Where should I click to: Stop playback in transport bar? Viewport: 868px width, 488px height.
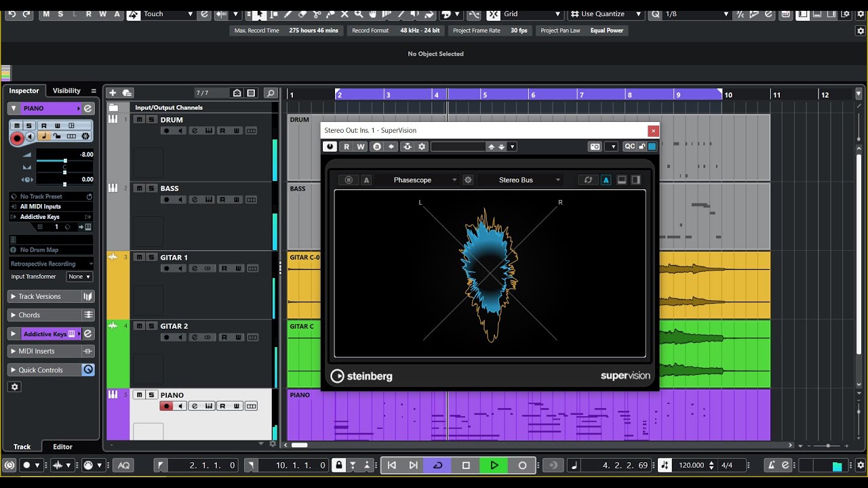(x=466, y=465)
